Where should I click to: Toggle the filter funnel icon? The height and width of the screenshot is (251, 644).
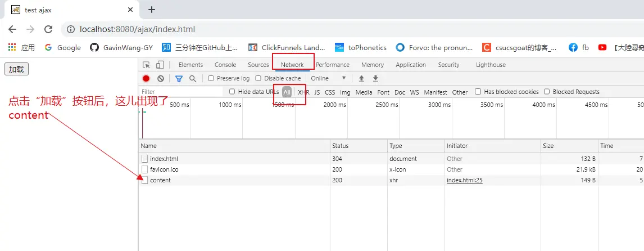[x=179, y=79]
